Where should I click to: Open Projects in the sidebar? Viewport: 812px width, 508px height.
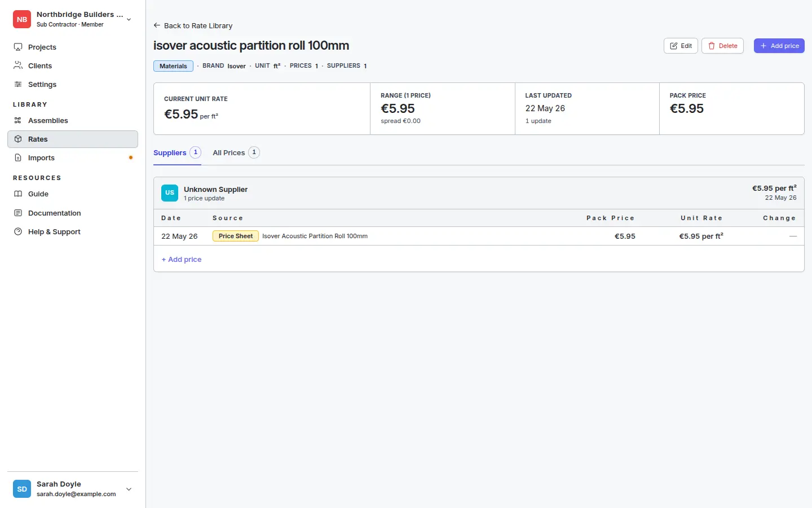point(73,47)
